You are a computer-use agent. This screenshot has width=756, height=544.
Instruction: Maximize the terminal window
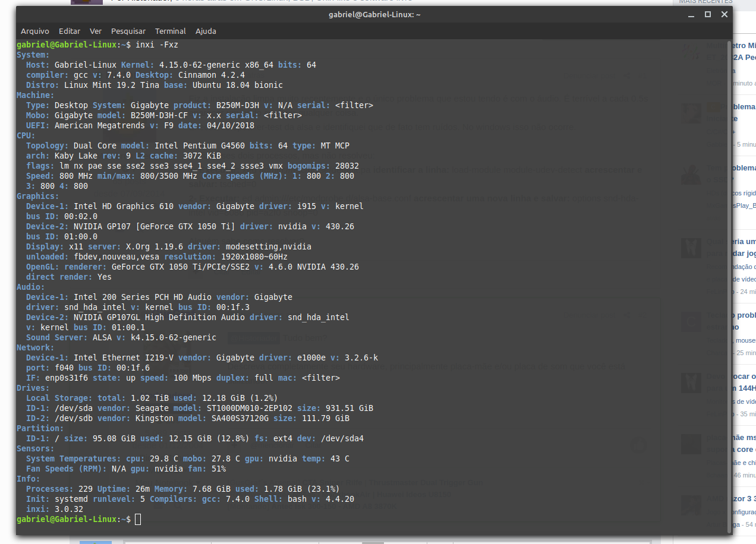(x=708, y=14)
